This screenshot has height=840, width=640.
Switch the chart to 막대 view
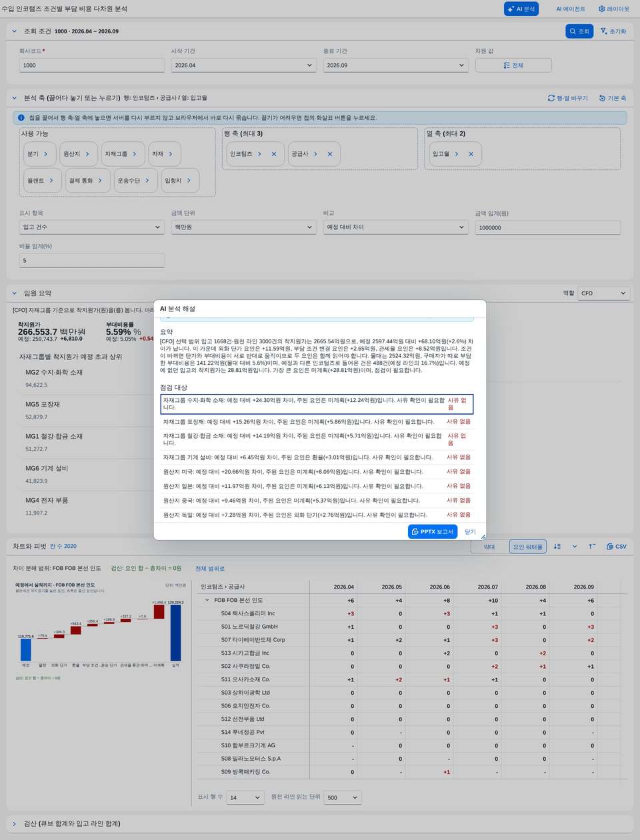[489, 547]
